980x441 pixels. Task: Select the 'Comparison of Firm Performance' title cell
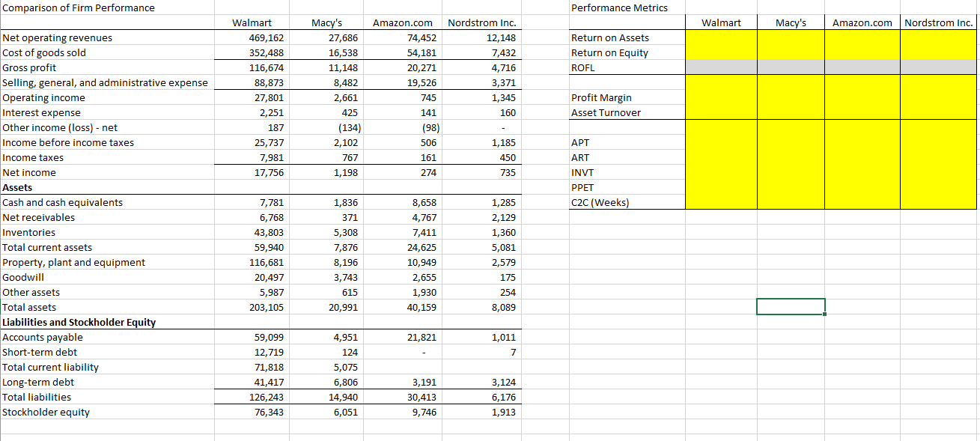(79, 7)
